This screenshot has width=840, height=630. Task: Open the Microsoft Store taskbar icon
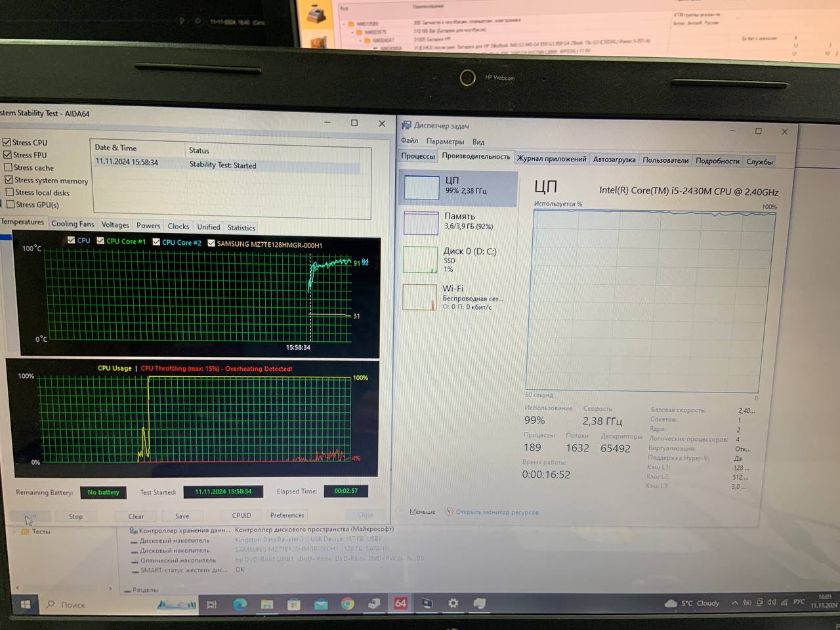point(294,604)
